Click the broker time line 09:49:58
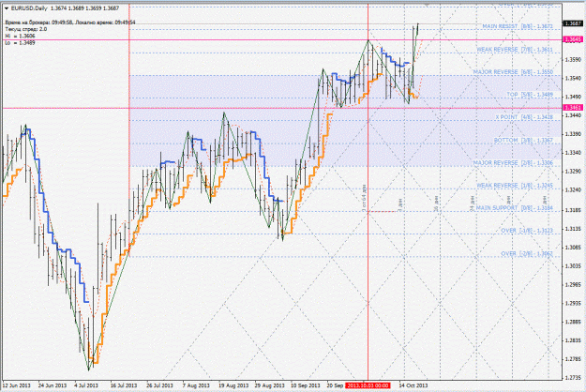Screen dimensions: 586x392 click(x=70, y=23)
